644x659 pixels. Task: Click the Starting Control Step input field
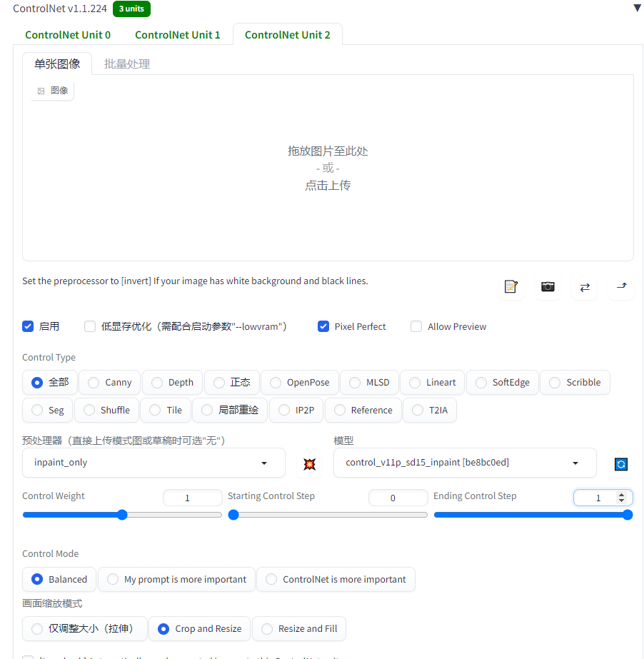click(x=398, y=498)
